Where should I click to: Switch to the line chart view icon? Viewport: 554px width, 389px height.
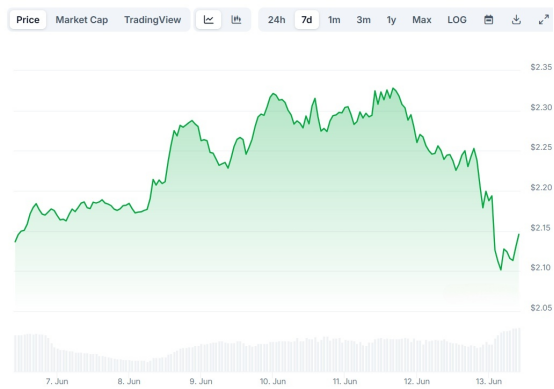(x=208, y=19)
